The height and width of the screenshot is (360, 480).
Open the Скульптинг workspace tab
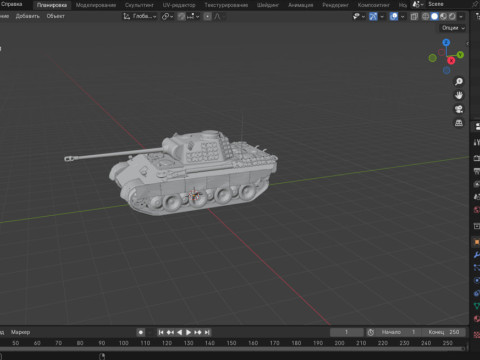139,5
